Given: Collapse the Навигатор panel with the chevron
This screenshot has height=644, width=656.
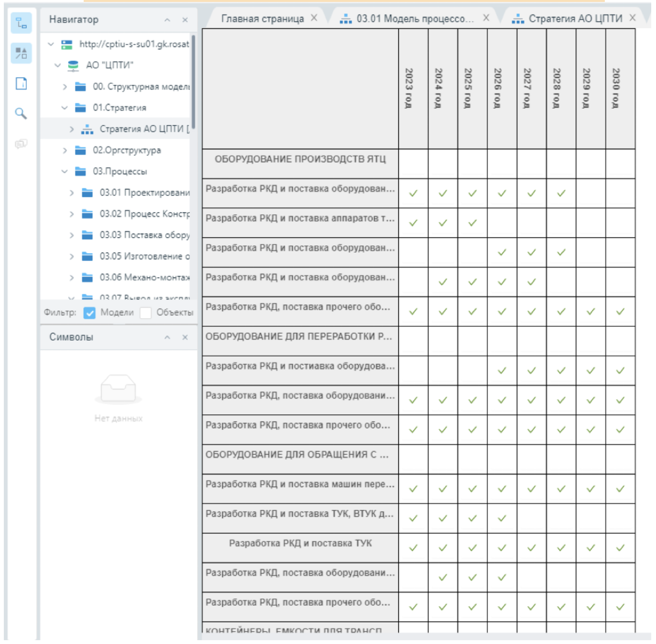Looking at the screenshot, I should point(167,20).
